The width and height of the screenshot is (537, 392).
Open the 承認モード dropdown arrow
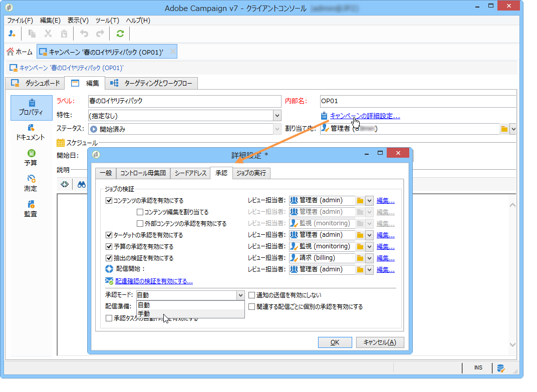pyautogui.click(x=240, y=295)
